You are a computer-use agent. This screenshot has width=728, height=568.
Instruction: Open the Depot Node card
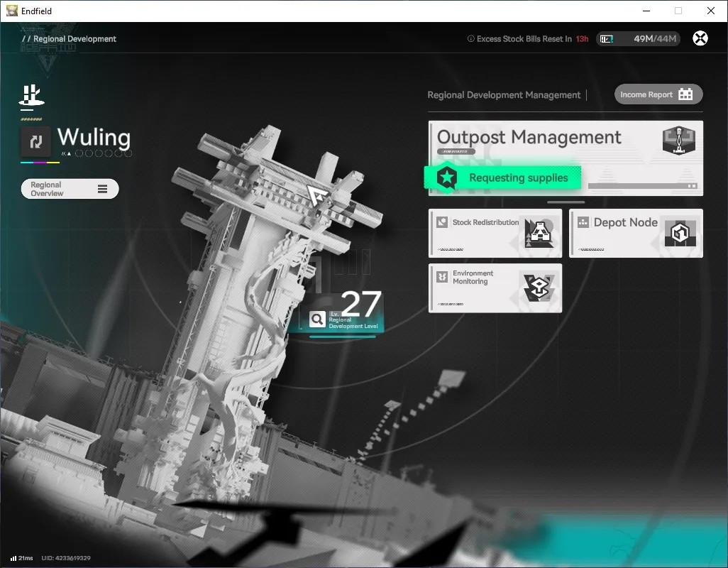[x=636, y=233]
